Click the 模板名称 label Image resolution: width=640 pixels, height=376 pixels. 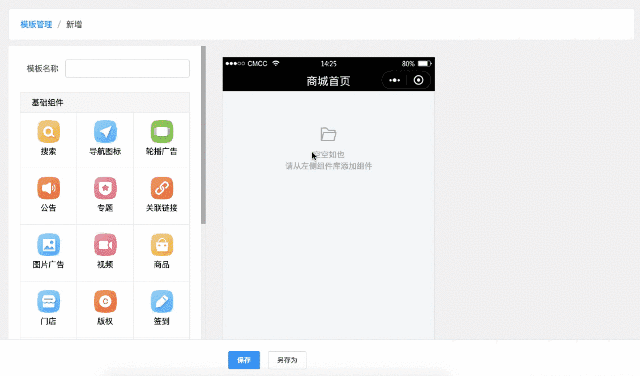(x=42, y=68)
